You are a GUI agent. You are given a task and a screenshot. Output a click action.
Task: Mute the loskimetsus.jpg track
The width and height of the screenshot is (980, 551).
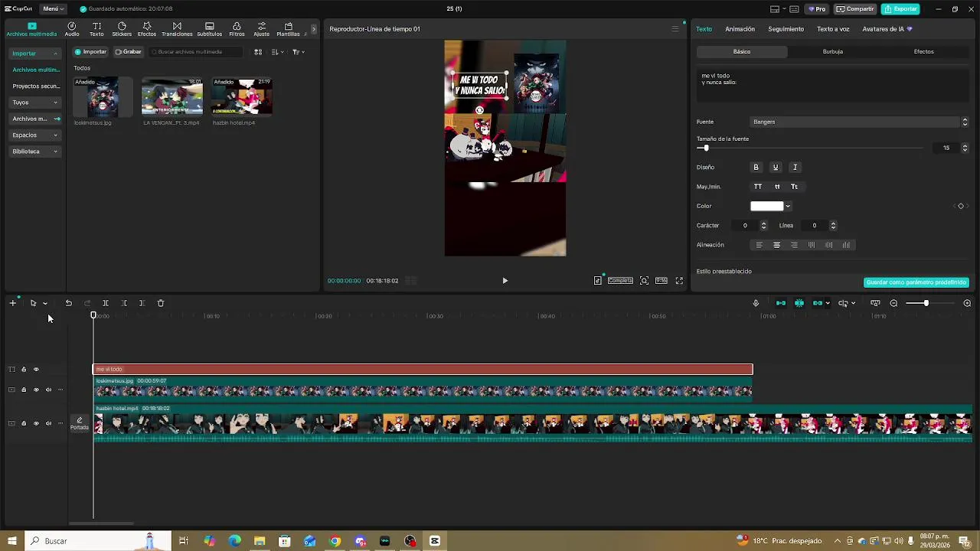pyautogui.click(x=48, y=390)
